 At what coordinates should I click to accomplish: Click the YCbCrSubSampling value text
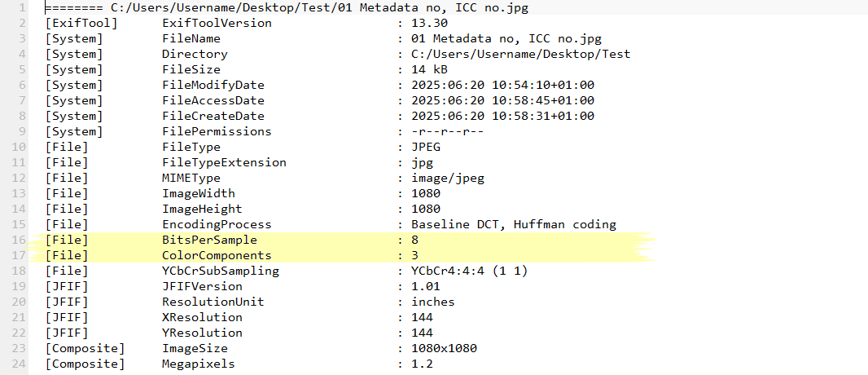pos(470,271)
